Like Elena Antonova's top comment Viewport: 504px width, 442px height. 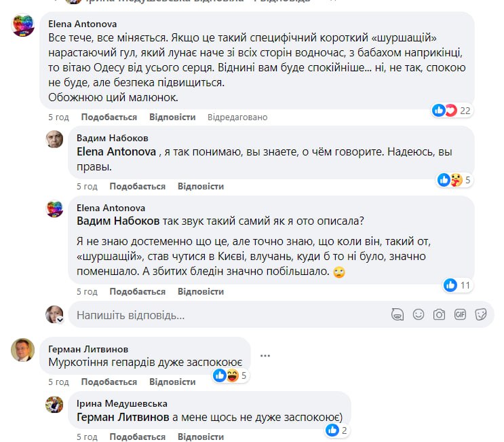[90, 117]
